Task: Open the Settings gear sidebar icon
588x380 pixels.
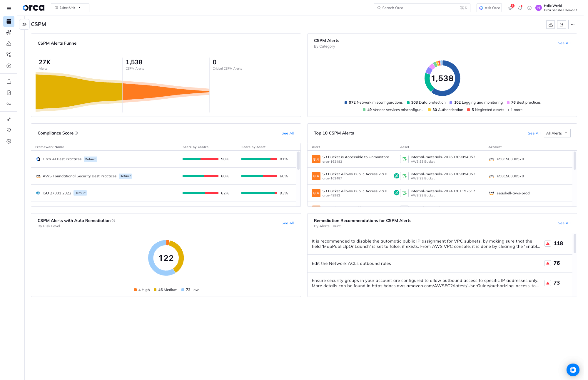Action: tap(9, 141)
